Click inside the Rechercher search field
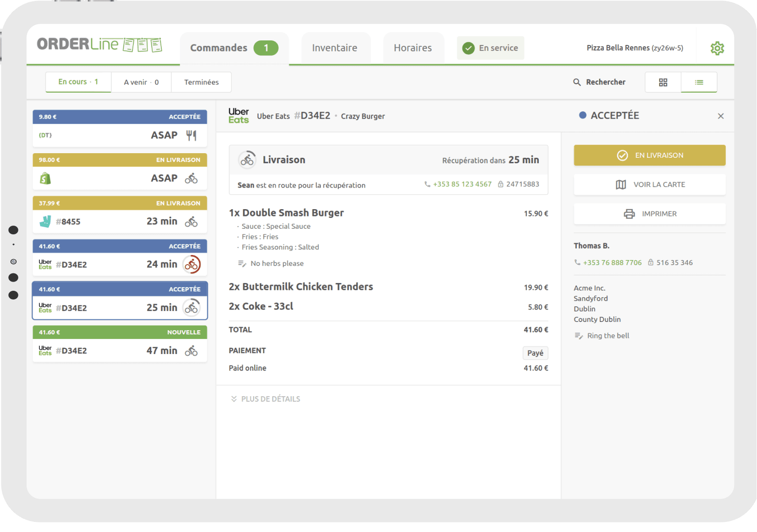This screenshot has width=757, height=532. click(605, 82)
